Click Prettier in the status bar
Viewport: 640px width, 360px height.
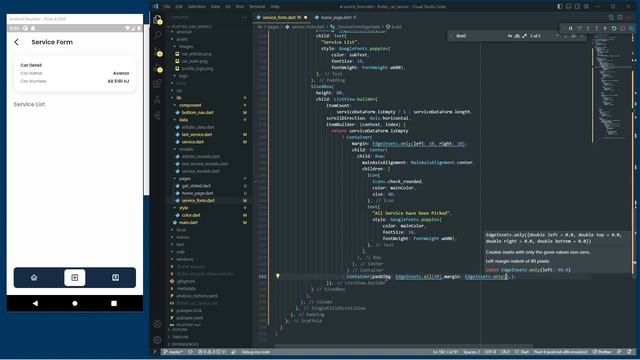click(x=602, y=352)
